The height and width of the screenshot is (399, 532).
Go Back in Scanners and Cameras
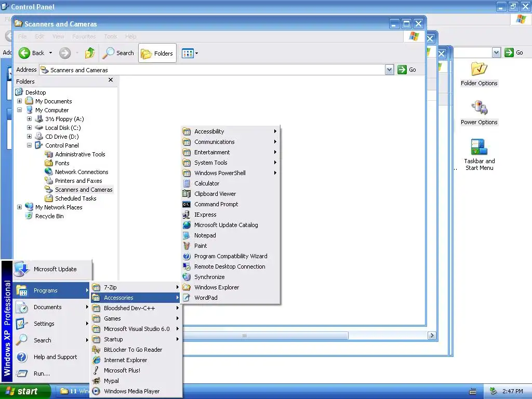tap(31, 53)
